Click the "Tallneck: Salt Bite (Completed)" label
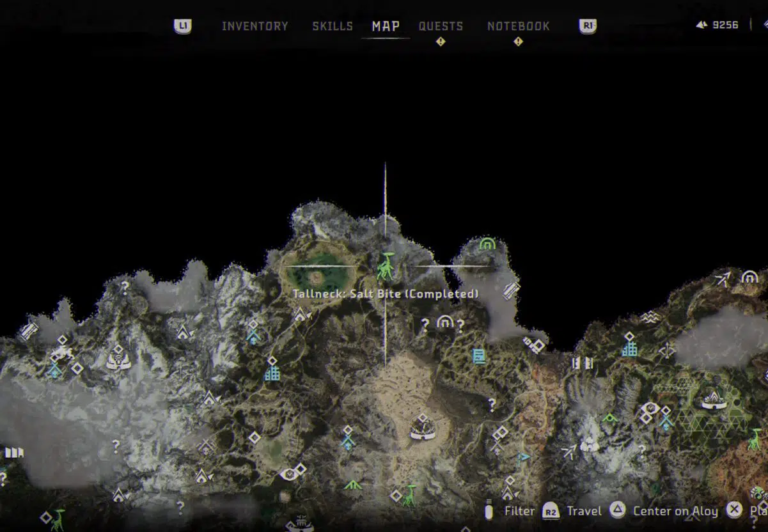Image resolution: width=768 pixels, height=532 pixels. coord(386,294)
